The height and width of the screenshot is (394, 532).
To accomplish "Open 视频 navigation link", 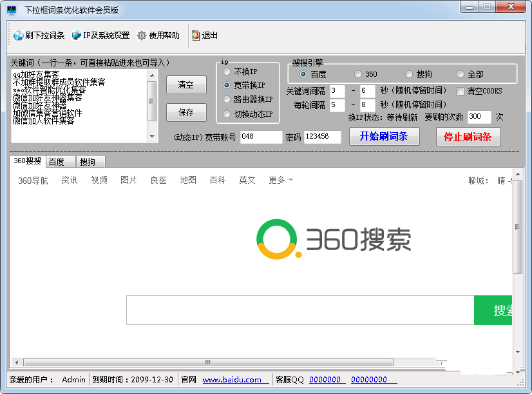I will pyautogui.click(x=99, y=181).
